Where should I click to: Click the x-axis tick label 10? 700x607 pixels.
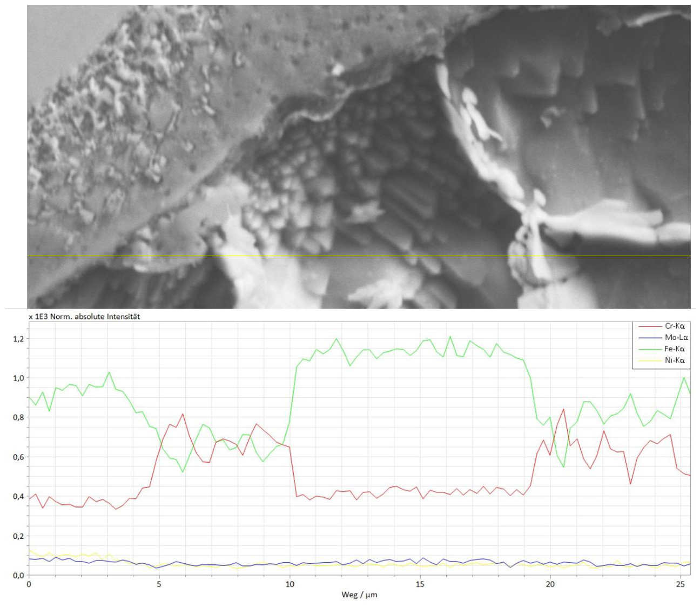click(290, 584)
